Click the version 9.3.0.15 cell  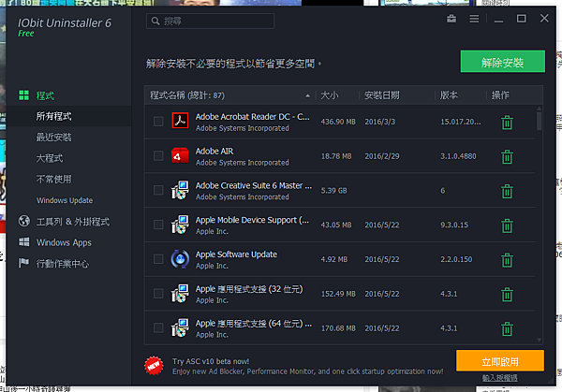(x=454, y=225)
